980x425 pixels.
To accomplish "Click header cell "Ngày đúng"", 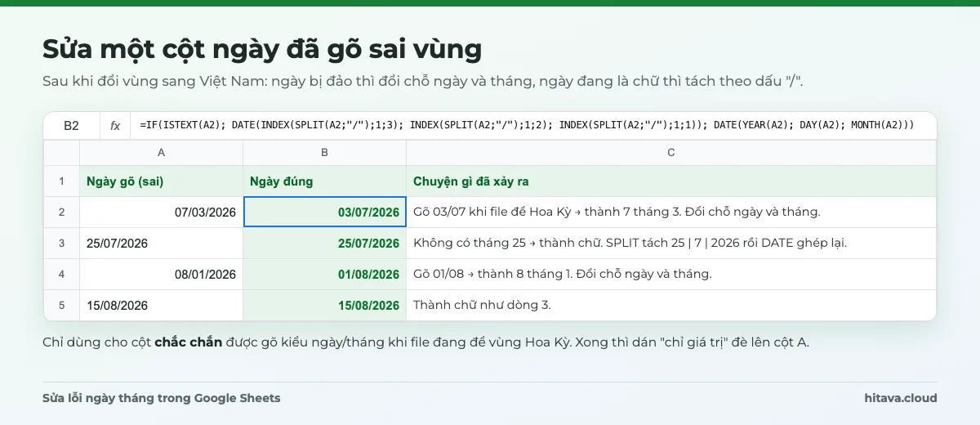I will (324, 181).
